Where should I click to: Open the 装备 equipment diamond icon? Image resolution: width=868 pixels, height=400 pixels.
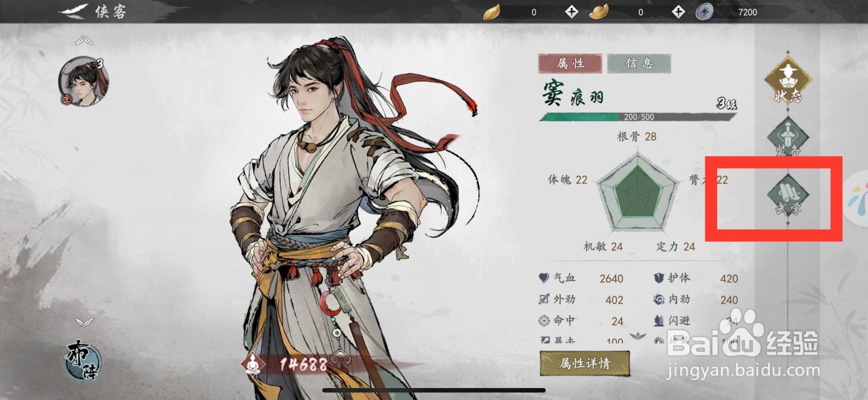788,137
